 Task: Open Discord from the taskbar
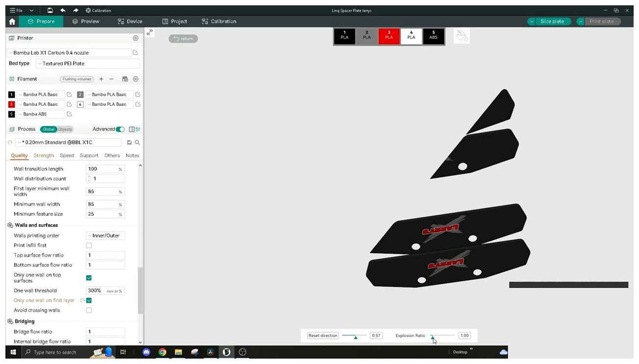[x=146, y=352]
